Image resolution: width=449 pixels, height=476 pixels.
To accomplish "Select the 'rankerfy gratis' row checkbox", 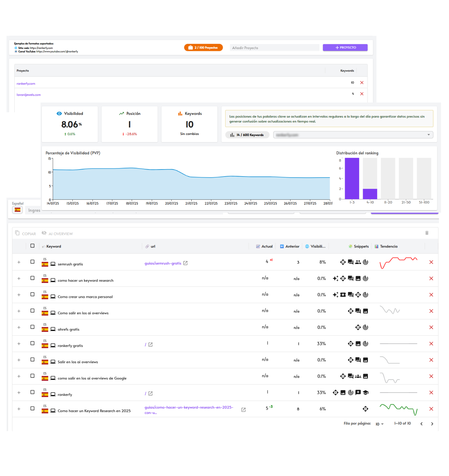I will (33, 343).
